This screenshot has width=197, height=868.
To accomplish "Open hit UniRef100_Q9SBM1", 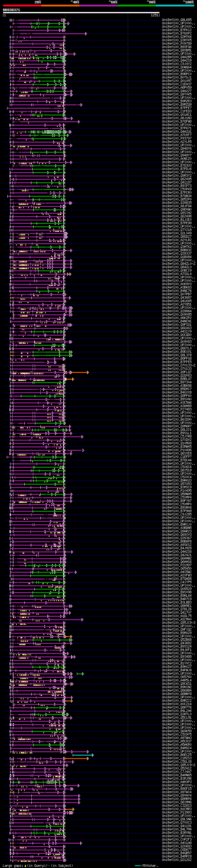I will (x=177, y=50).
